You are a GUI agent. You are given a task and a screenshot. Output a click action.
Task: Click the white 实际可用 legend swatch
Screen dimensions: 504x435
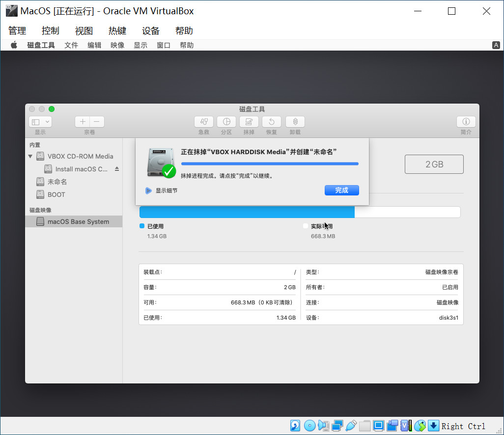click(x=306, y=226)
